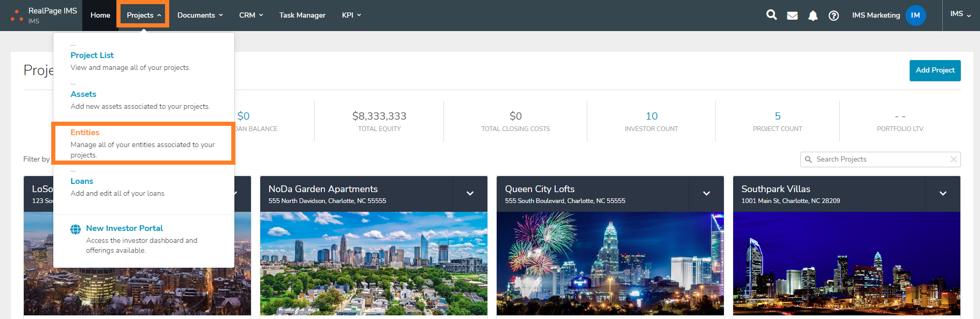Select Entities from the Projects menu
The width and height of the screenshot is (980, 319).
pyautogui.click(x=85, y=133)
